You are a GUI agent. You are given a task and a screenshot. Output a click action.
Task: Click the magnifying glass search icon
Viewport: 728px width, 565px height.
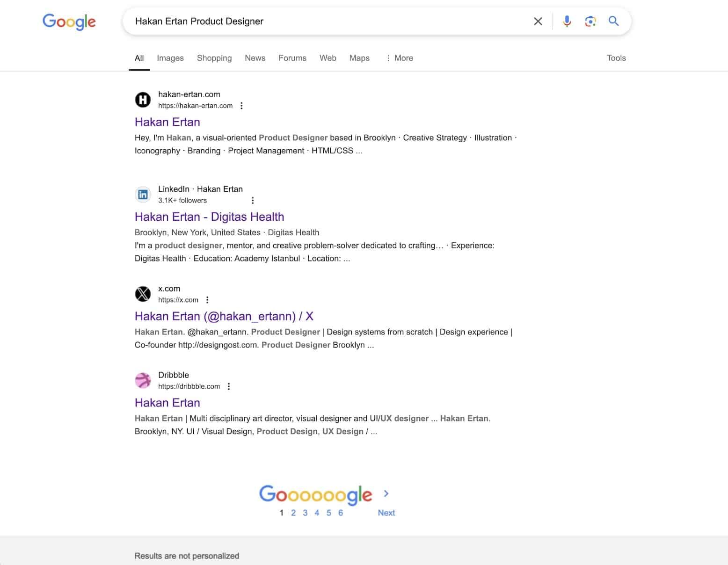click(613, 22)
